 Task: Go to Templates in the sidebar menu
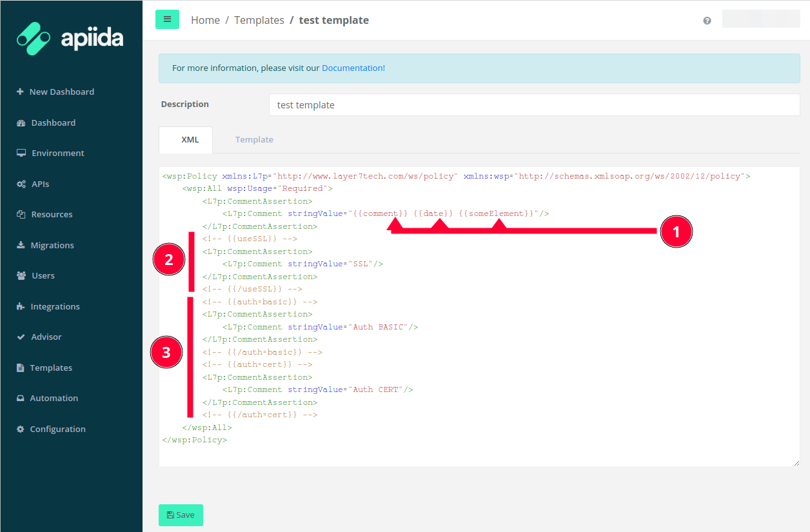click(x=51, y=368)
